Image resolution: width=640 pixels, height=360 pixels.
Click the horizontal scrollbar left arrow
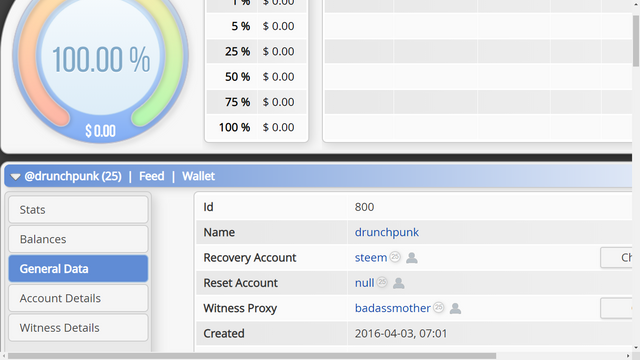click(x=4, y=356)
